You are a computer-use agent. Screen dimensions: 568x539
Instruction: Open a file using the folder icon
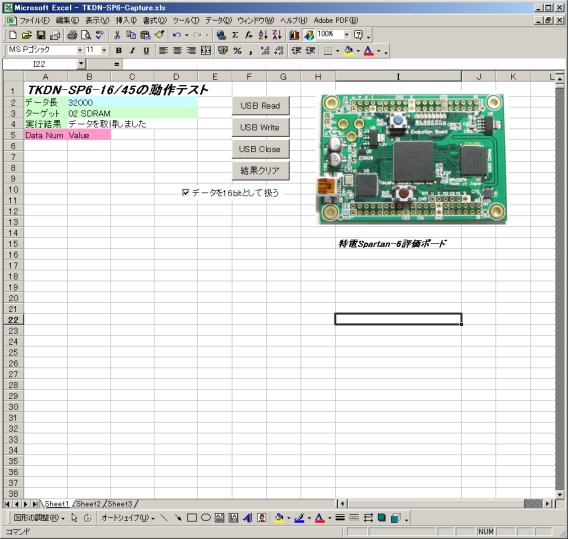pyautogui.click(x=26, y=35)
